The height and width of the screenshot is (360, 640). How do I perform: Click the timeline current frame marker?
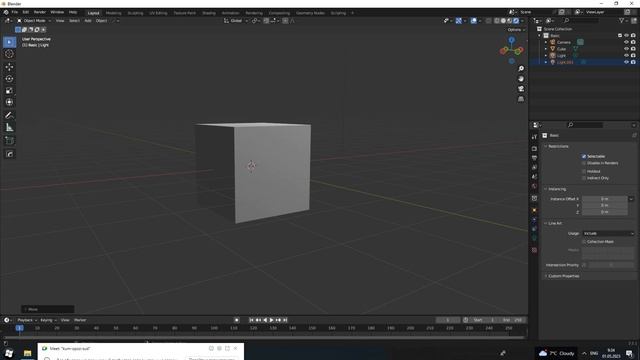point(19,328)
